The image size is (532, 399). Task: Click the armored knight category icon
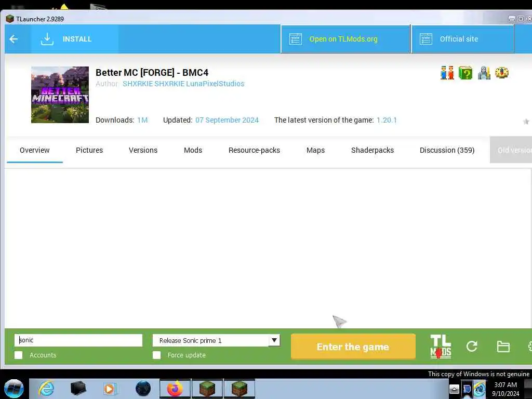[x=484, y=73]
